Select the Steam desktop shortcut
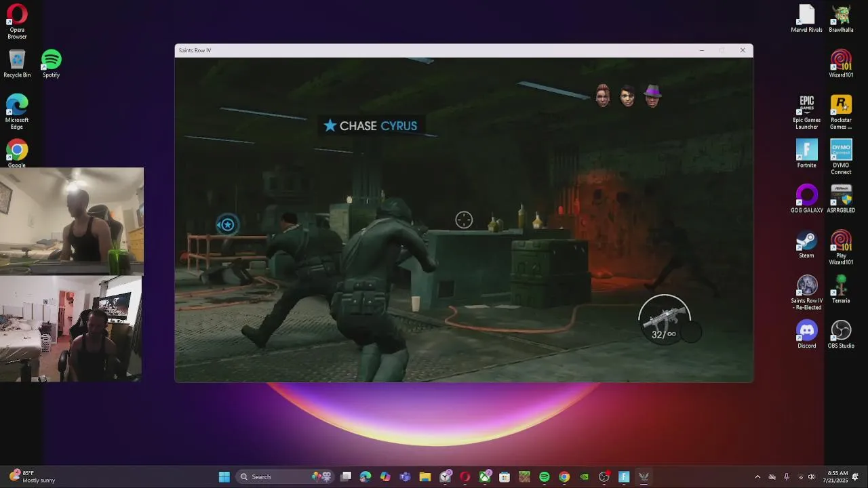This screenshot has height=488, width=868. click(x=806, y=244)
